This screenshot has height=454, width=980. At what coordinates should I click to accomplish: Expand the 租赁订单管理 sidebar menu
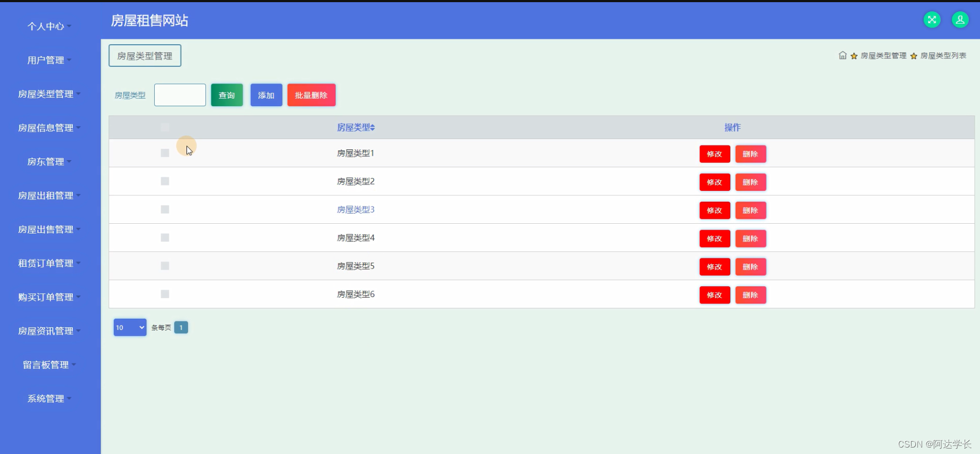tap(49, 263)
